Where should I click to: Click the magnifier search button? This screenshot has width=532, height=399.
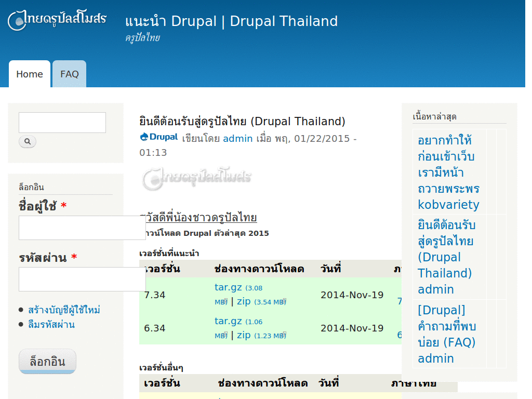28,141
